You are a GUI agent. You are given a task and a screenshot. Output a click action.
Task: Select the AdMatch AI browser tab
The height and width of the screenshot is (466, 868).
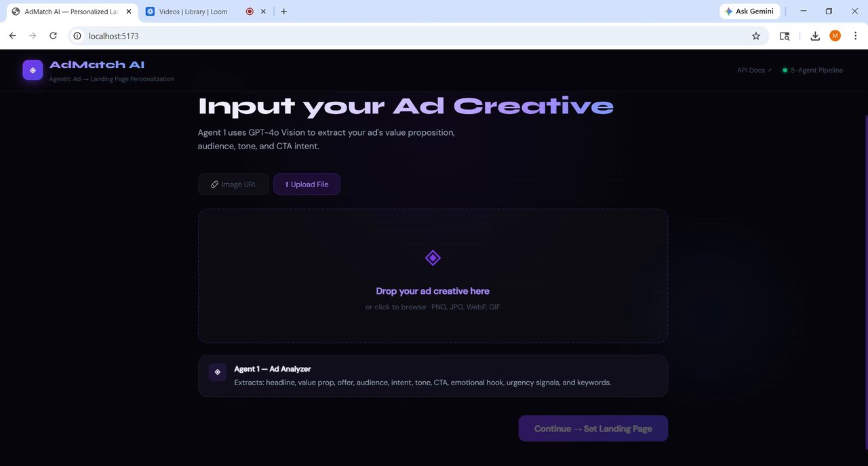pos(68,12)
